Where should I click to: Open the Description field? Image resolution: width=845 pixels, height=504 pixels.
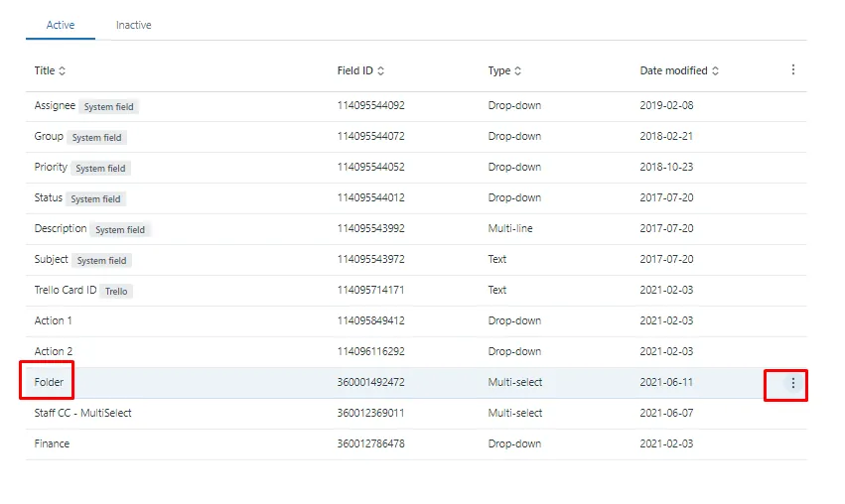point(61,228)
